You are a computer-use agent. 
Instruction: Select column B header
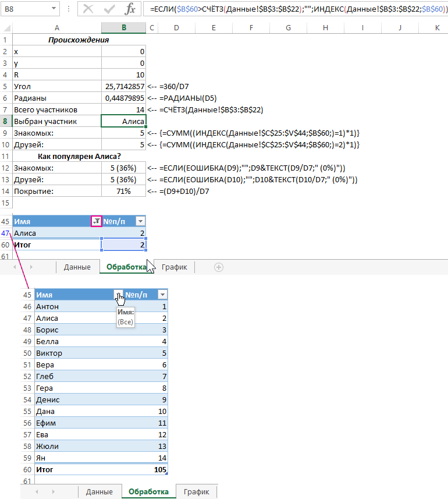(124, 27)
